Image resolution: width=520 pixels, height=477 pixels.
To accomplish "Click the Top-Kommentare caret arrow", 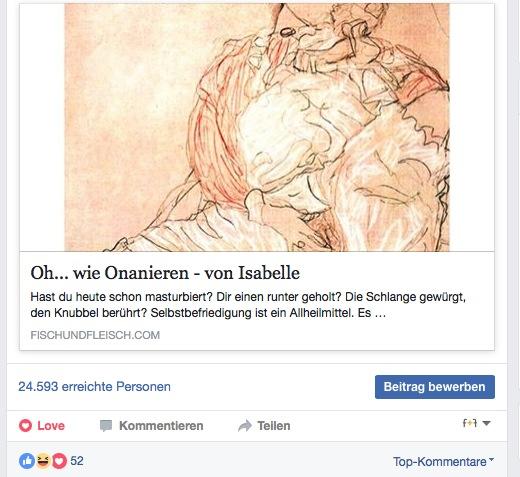I will (491, 459).
